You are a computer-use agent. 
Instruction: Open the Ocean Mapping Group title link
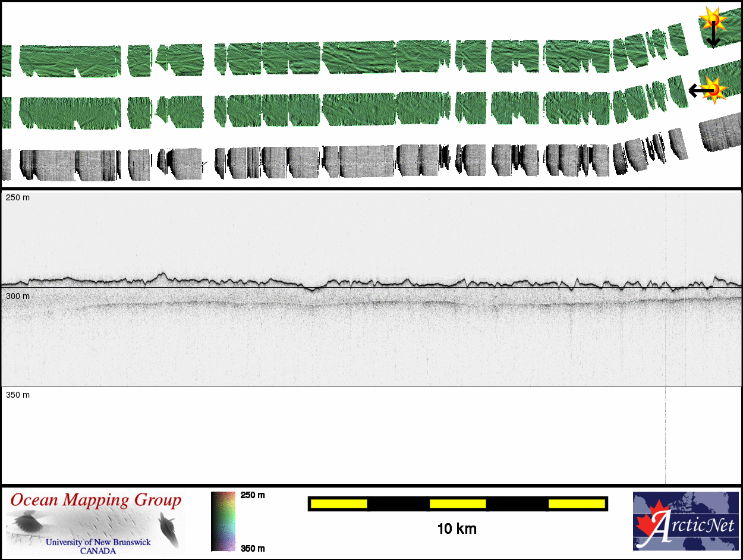pos(96,501)
